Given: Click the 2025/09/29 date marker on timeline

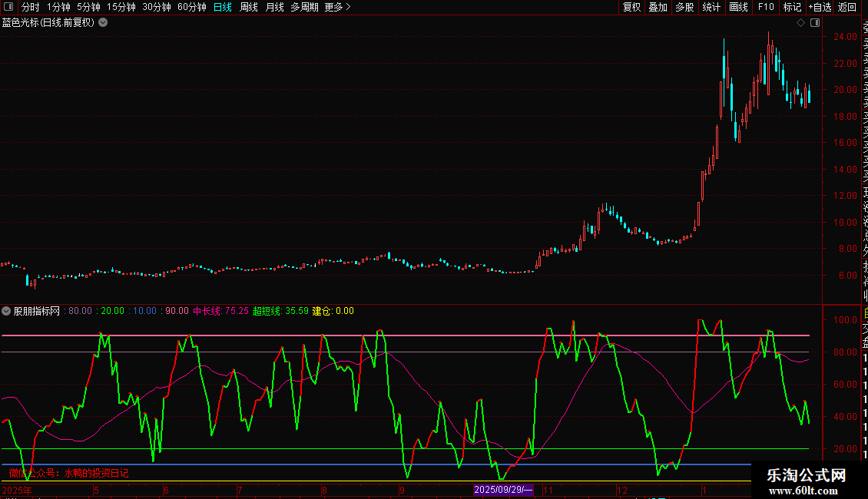Looking at the screenshot, I should pos(503,490).
